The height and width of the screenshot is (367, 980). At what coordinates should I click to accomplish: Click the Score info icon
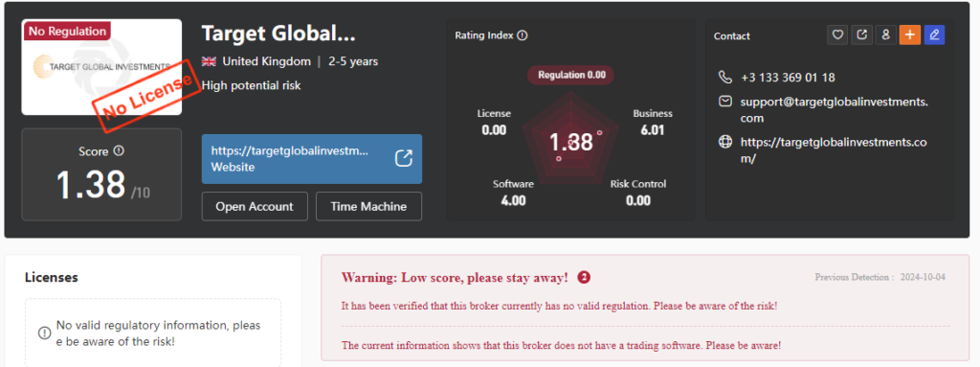pos(119,151)
